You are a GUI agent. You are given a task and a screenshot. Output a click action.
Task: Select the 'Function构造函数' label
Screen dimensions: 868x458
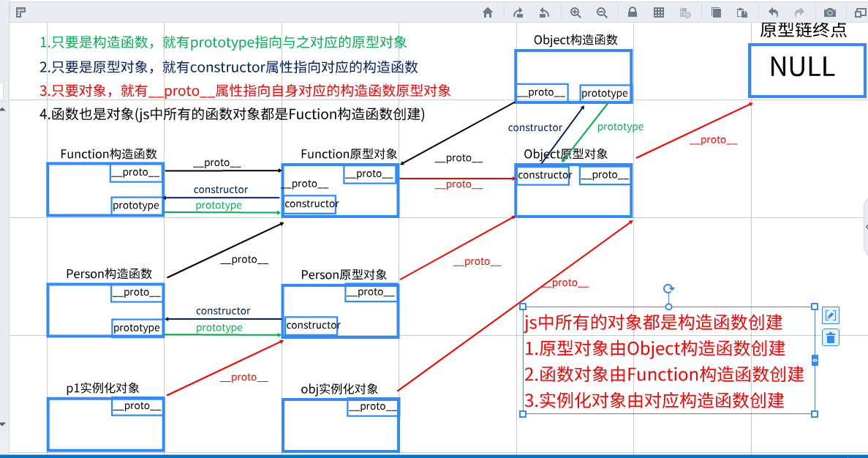pyautogui.click(x=108, y=154)
